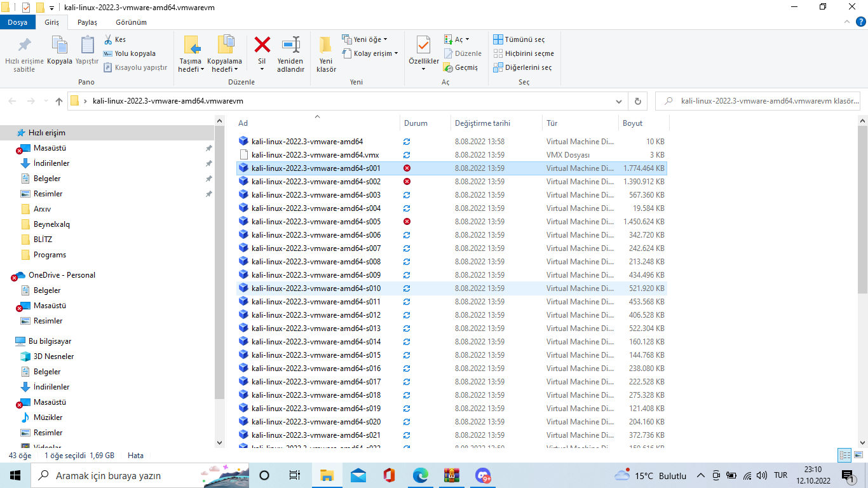Switch to details view layout icon
Screen dimensions: 868x488
844,456
